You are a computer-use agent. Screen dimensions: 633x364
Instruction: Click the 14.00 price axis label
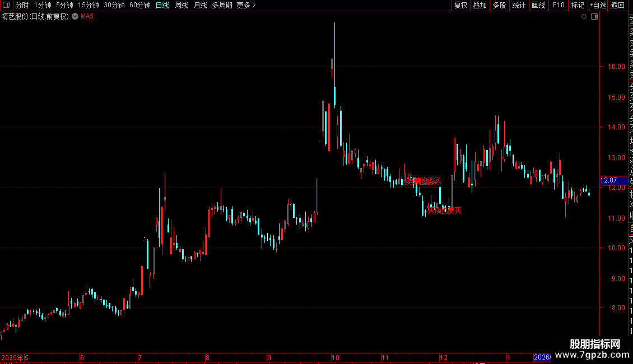[x=616, y=127]
